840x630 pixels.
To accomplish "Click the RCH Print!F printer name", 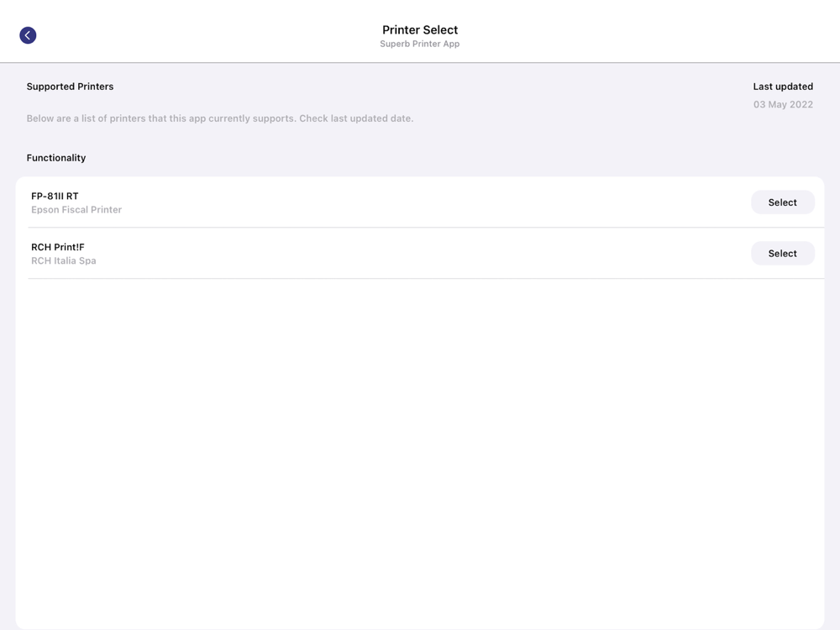I will [x=58, y=247].
